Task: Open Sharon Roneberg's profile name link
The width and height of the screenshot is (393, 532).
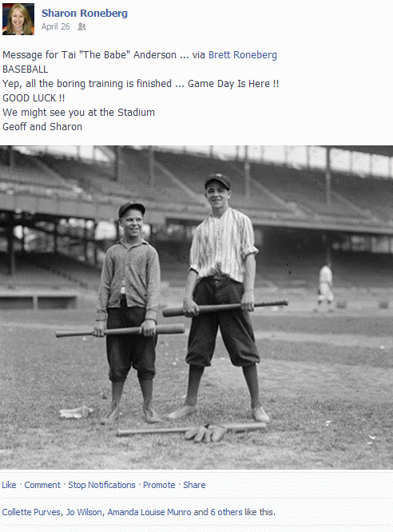Action: tap(85, 14)
